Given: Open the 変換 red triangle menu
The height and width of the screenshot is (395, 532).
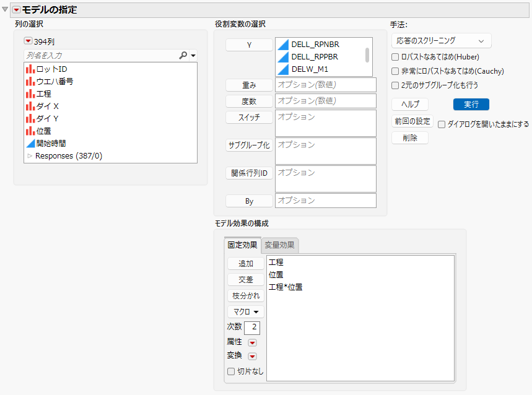Looking at the screenshot, I should (x=252, y=356).
